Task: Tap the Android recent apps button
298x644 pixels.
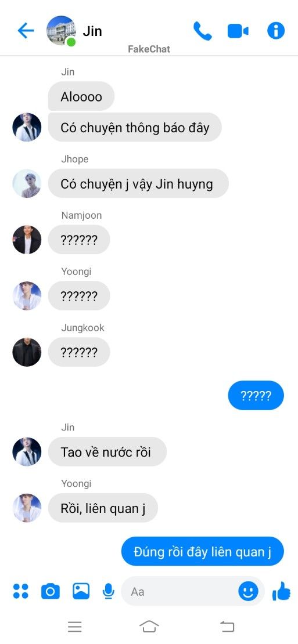Action: [x=75, y=627]
